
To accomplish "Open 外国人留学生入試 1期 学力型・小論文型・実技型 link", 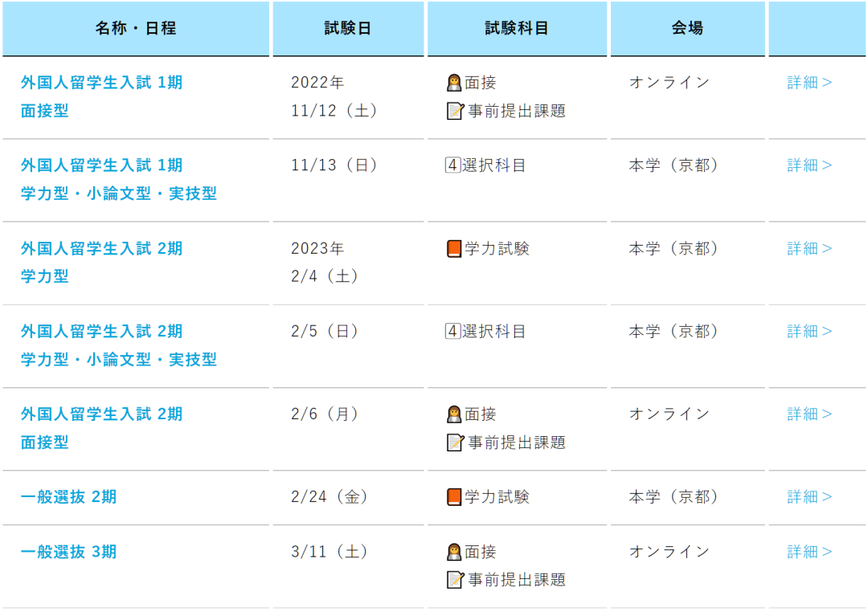I will pyautogui.click(x=118, y=179).
